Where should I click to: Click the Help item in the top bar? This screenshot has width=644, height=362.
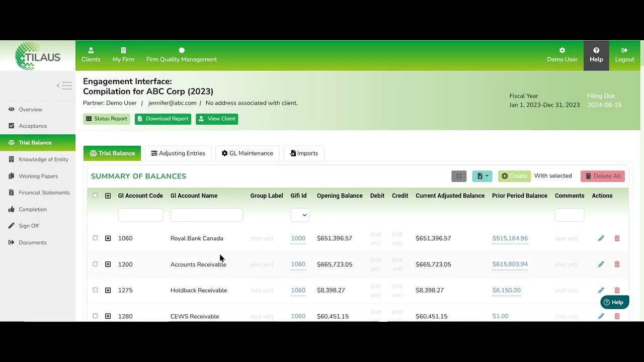(x=596, y=55)
